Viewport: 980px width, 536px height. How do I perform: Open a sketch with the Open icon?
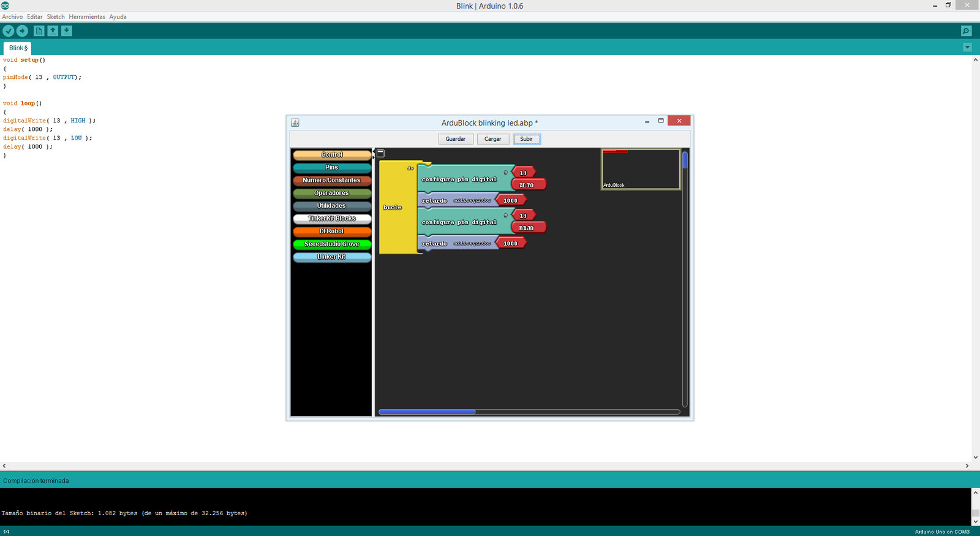(53, 31)
